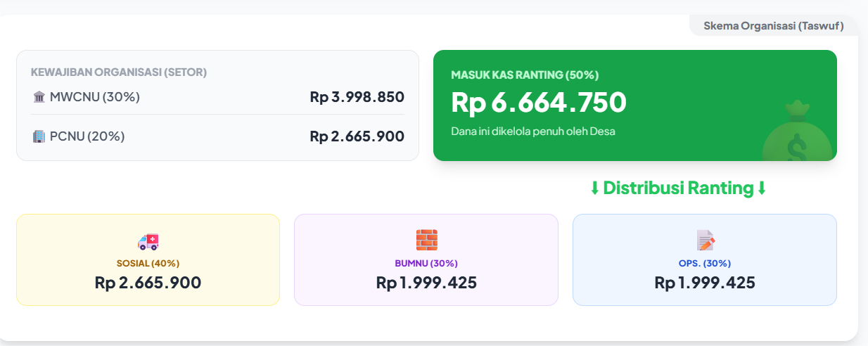
Task: Click the left down arrow beside Distribusi Ranting
Action: coord(594,188)
